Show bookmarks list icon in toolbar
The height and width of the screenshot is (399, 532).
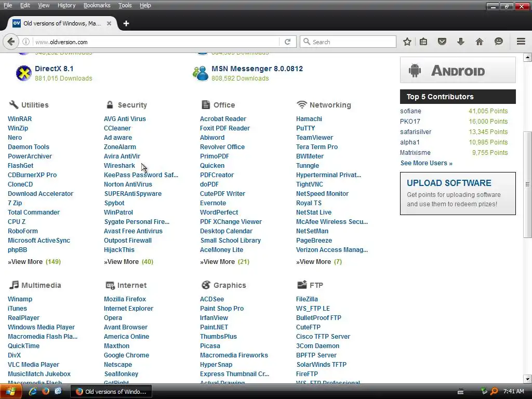(423, 42)
